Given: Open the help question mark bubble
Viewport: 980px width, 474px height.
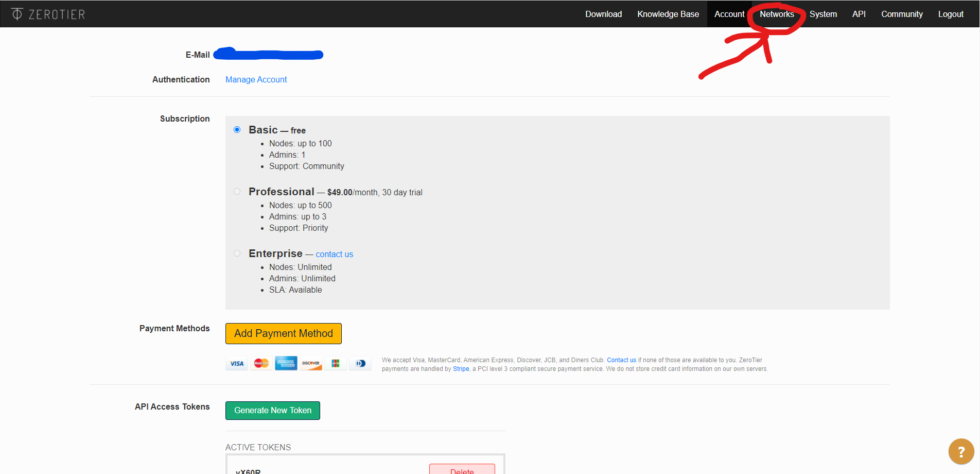Looking at the screenshot, I should point(961,452).
